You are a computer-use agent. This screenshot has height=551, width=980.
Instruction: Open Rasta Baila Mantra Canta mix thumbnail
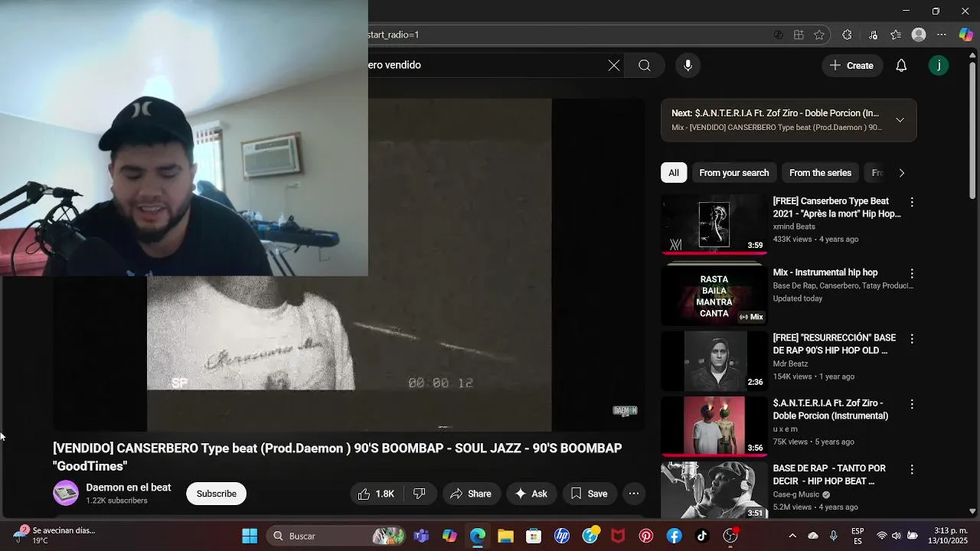point(714,295)
